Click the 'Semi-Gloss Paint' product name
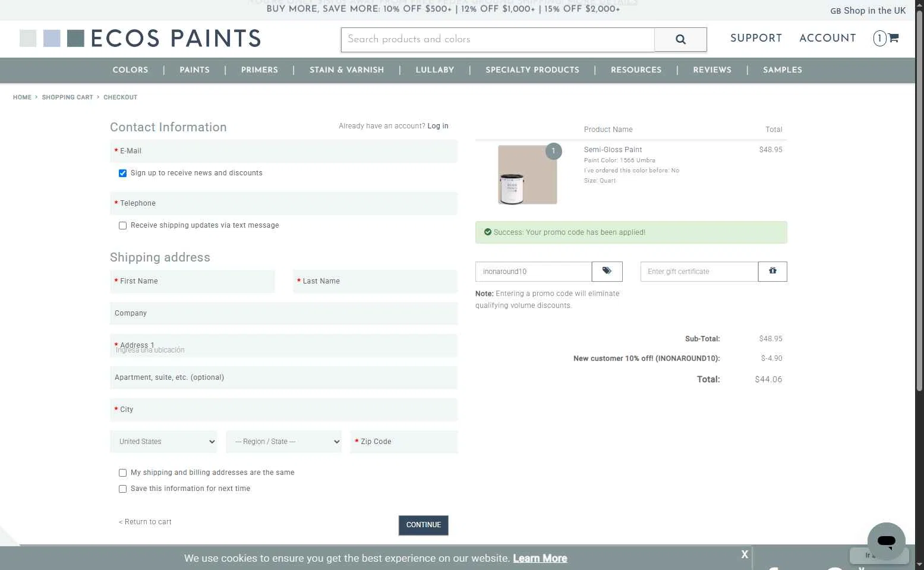The height and width of the screenshot is (570, 924). (613, 150)
